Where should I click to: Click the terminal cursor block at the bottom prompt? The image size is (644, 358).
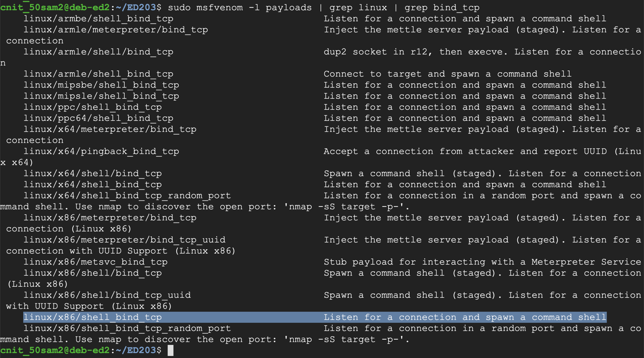pyautogui.click(x=170, y=351)
